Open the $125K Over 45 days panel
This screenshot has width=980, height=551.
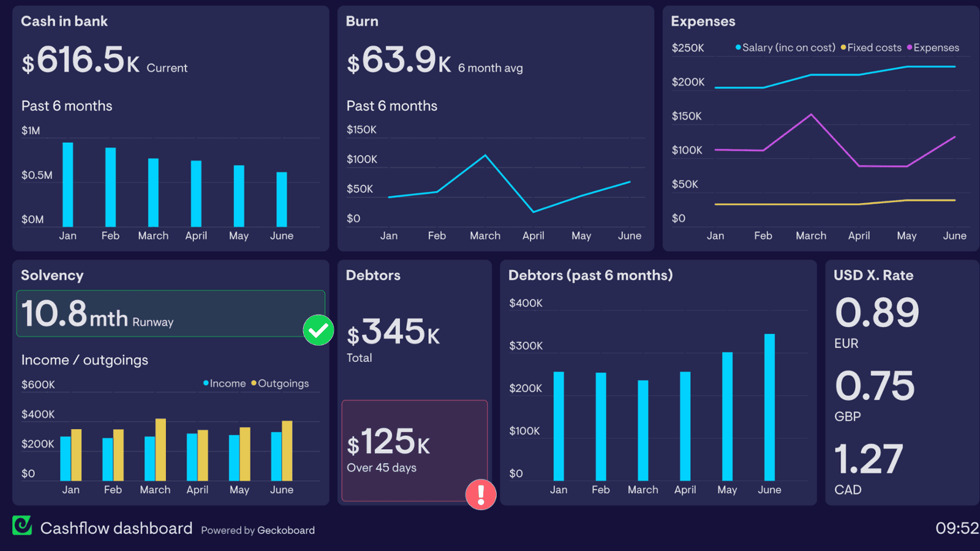click(x=414, y=451)
